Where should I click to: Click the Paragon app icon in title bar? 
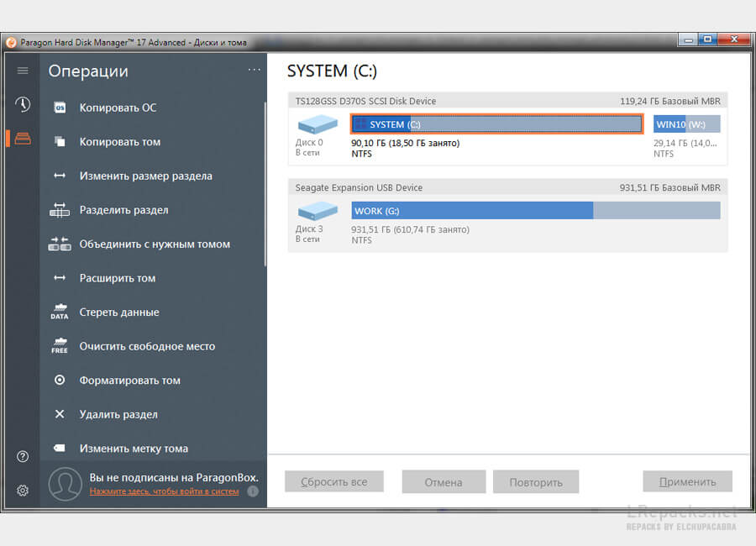click(x=11, y=43)
